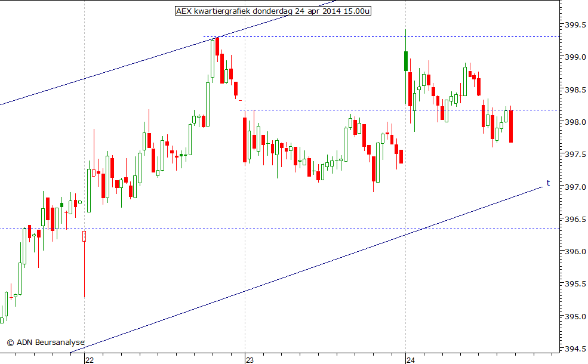This screenshot has height=364, width=588.
Task: Click date label 22 on time axis
Action: [x=90, y=360]
